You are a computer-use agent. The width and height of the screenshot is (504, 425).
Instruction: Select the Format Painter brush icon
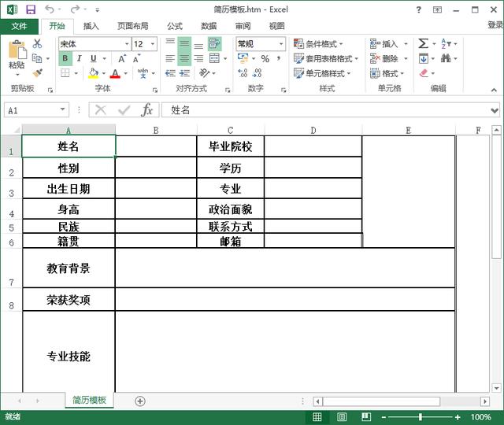click(37, 73)
